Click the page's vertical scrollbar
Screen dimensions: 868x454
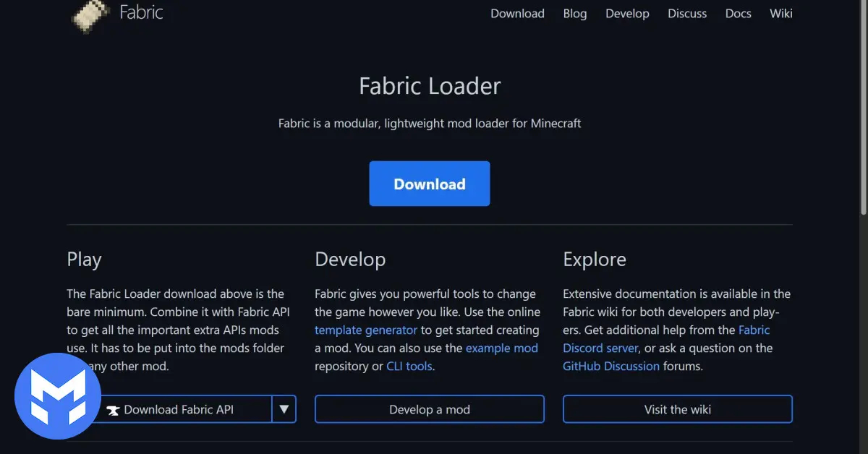pyautogui.click(x=863, y=108)
